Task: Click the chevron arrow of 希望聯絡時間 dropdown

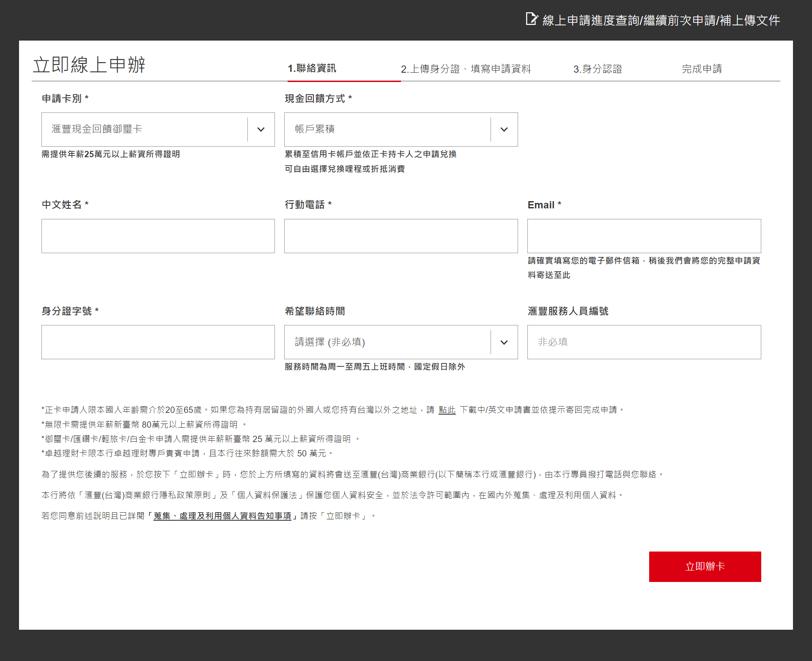Action: (x=504, y=342)
